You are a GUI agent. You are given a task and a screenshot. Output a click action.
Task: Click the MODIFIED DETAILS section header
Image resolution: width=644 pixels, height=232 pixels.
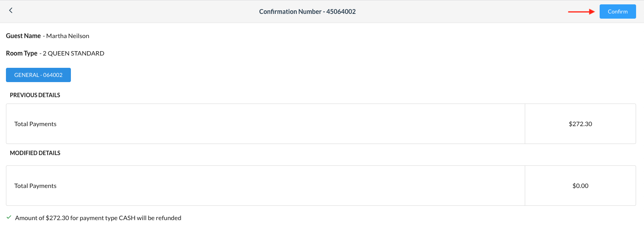pos(35,153)
